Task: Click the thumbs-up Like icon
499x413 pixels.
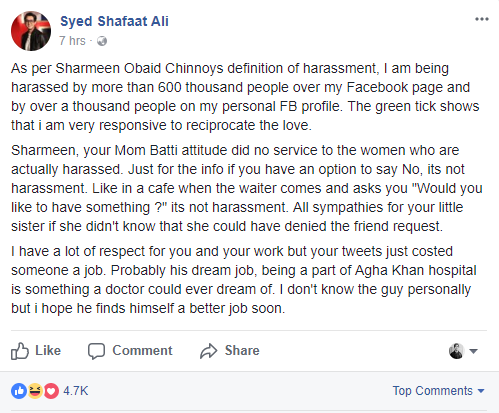Action: click(x=20, y=351)
